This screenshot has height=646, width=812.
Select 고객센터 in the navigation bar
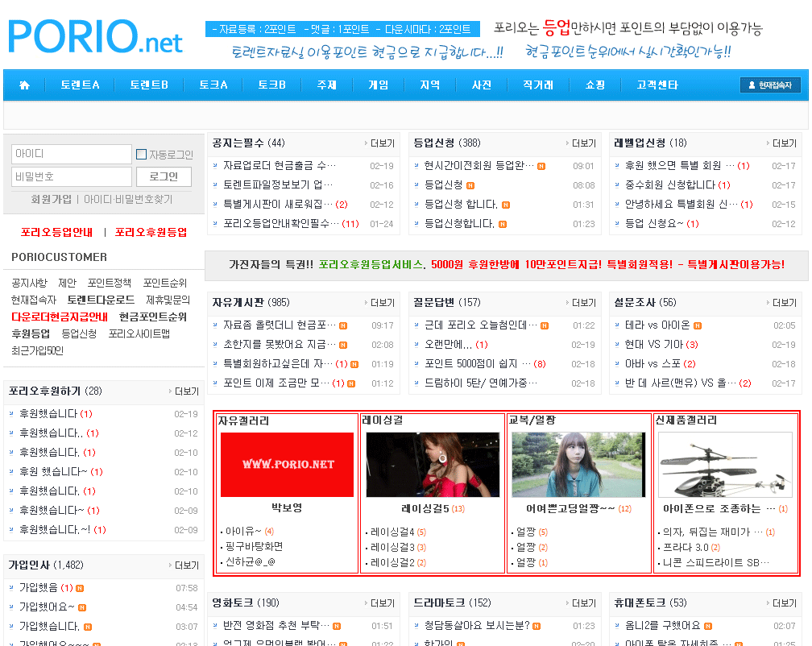pos(657,85)
